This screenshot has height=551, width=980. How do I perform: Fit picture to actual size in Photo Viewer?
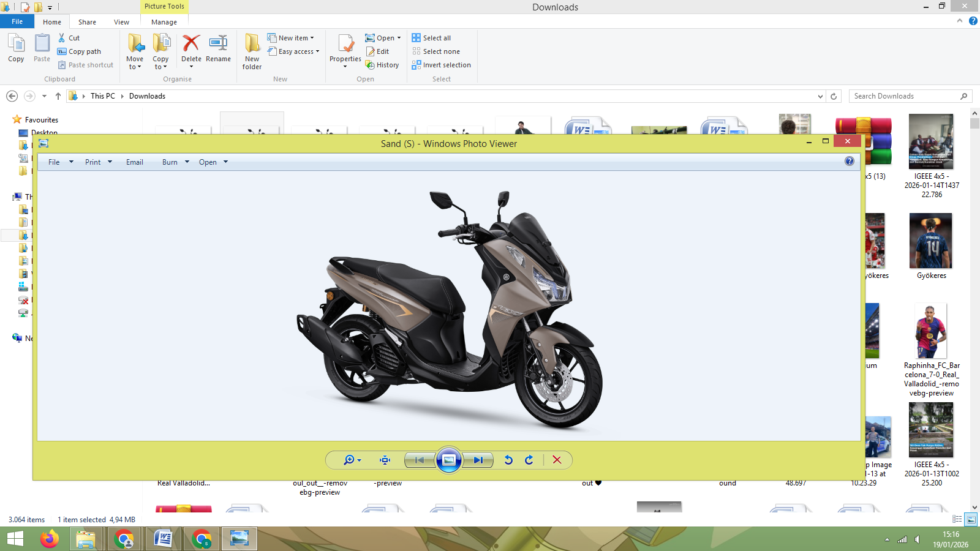[385, 460]
